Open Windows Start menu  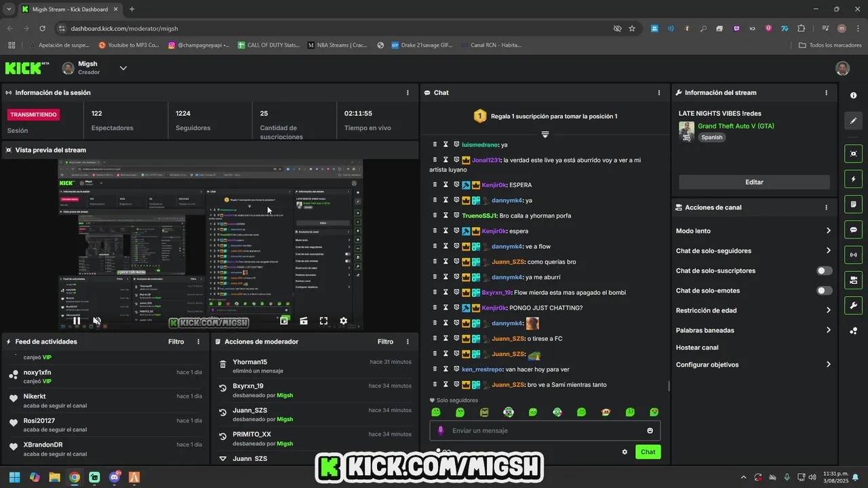coord(14,477)
